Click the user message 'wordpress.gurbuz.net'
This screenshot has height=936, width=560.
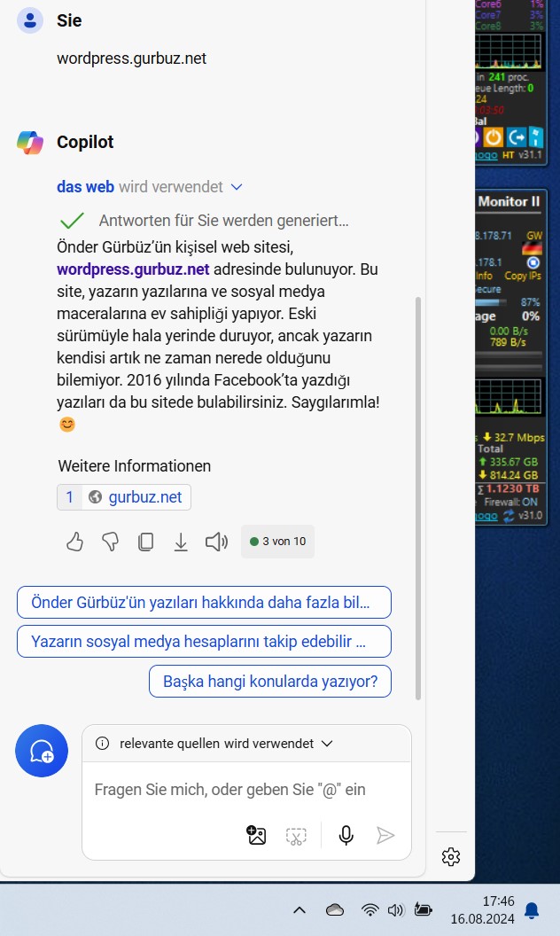coord(131,58)
